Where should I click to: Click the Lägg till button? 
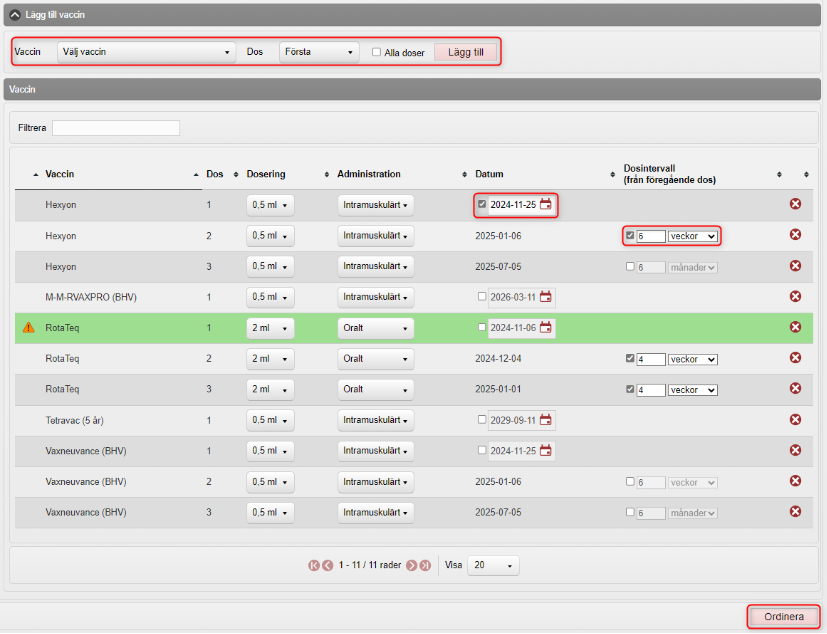[x=465, y=52]
